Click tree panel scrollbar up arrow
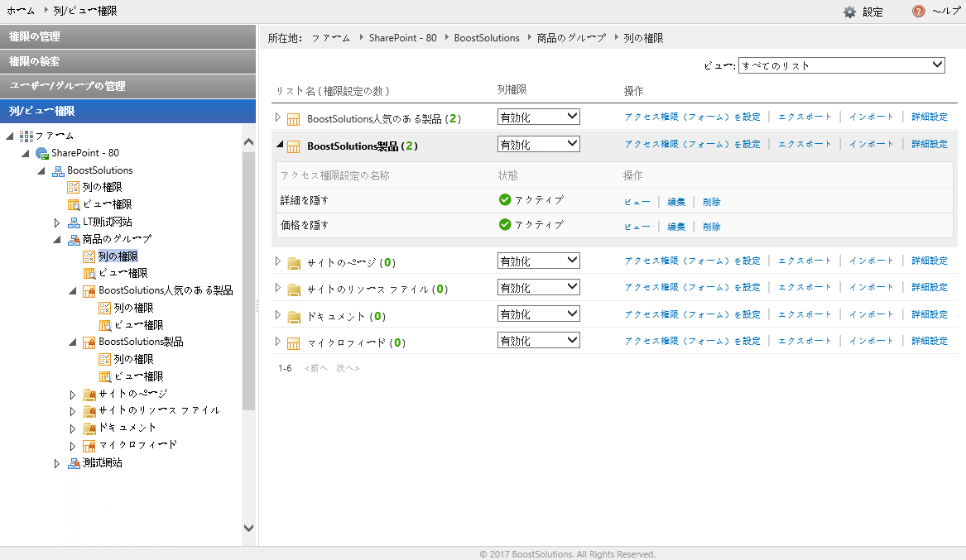966x560 pixels. (248, 142)
